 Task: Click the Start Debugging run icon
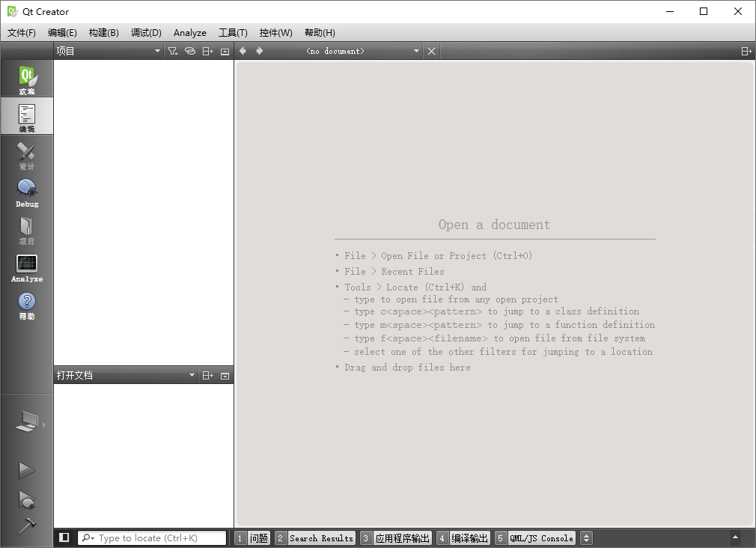(26, 500)
